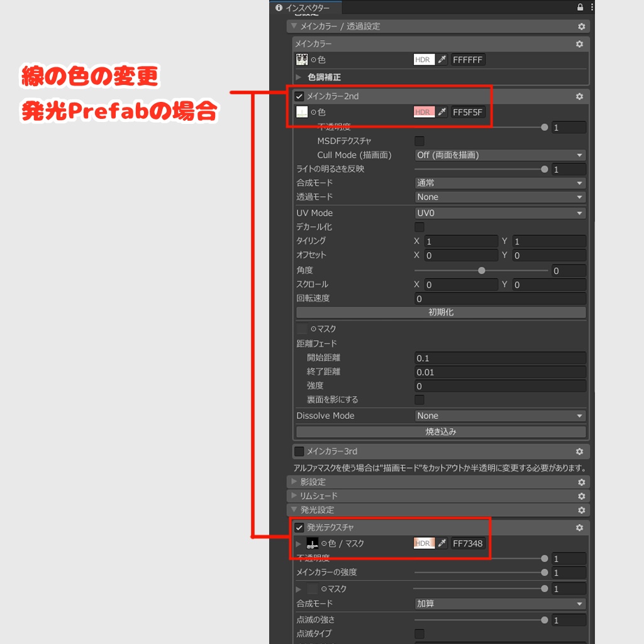
Task: Change the UV Mode dropdown from UV0
Action: click(x=499, y=213)
